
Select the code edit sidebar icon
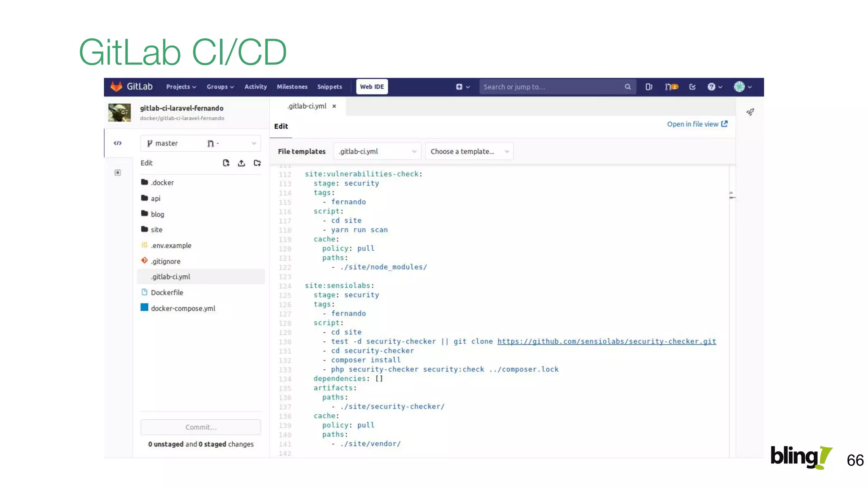[x=118, y=143]
